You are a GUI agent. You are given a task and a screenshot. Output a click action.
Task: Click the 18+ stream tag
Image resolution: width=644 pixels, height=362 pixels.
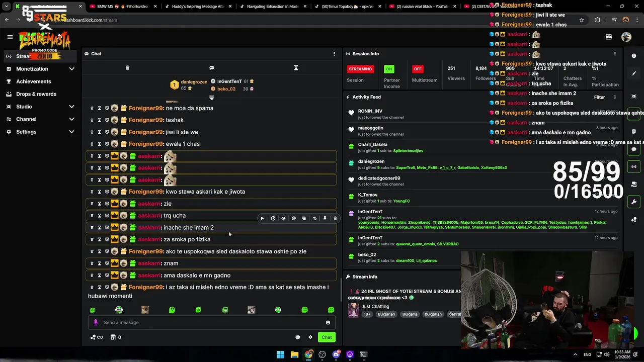click(x=367, y=314)
